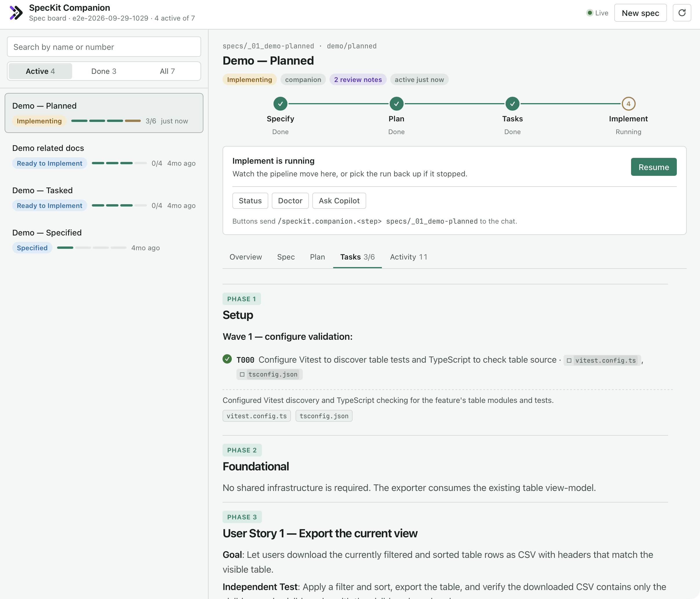Click the Ask Copilot button
Viewport: 700px width, 599px height.
339,201
